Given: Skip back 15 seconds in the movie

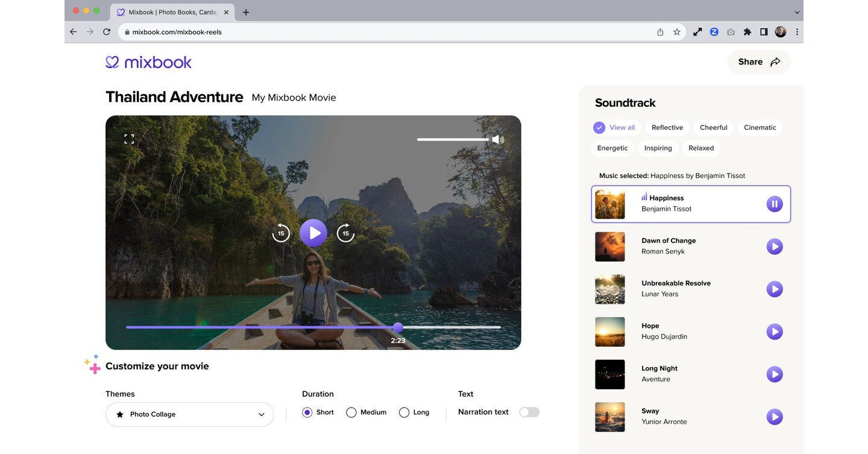Looking at the screenshot, I should pyautogui.click(x=281, y=233).
